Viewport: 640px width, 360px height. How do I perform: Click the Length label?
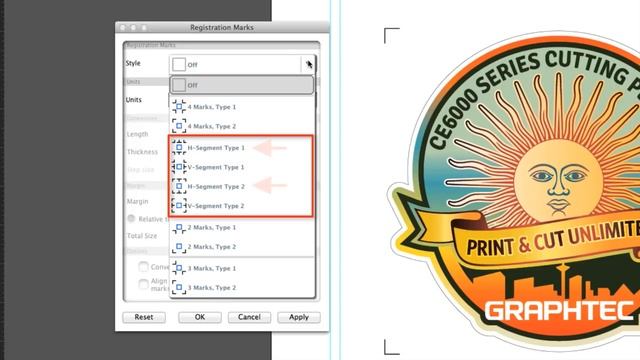tap(138, 134)
